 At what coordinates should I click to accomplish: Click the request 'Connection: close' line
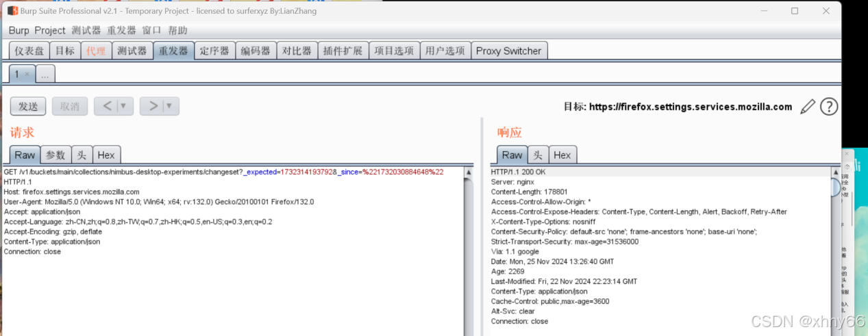(32, 251)
